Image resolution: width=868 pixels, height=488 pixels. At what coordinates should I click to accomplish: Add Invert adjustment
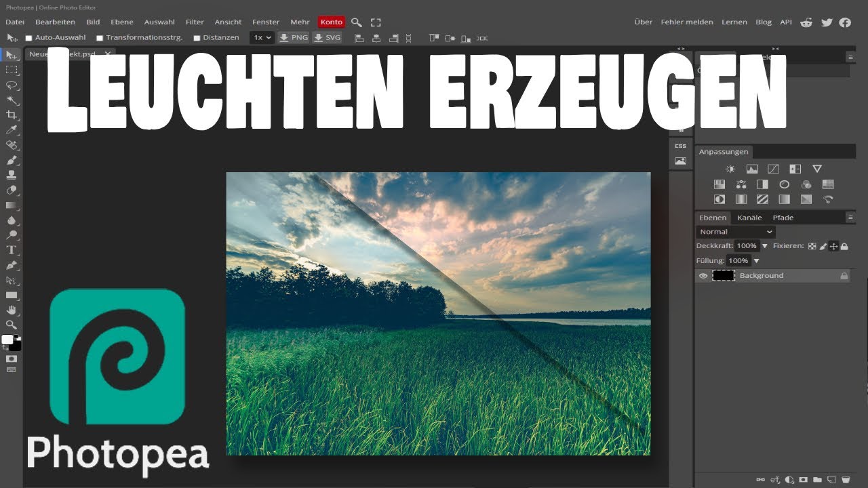pyautogui.click(x=719, y=200)
